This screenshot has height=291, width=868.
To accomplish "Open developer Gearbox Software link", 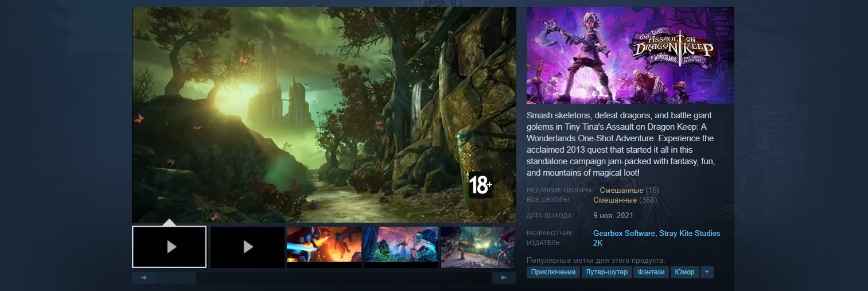I will coord(624,234).
